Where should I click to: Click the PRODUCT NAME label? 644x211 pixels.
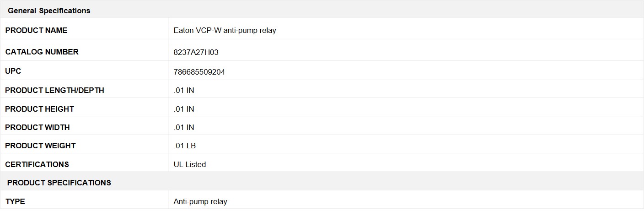[36, 31]
